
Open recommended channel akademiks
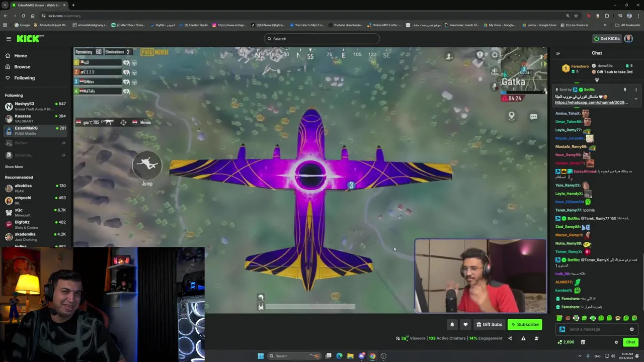tap(35, 236)
